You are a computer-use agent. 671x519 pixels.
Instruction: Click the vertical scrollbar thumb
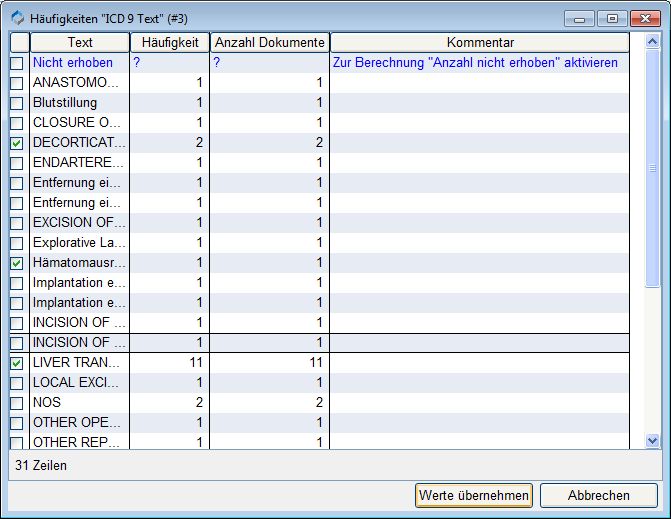(x=653, y=170)
